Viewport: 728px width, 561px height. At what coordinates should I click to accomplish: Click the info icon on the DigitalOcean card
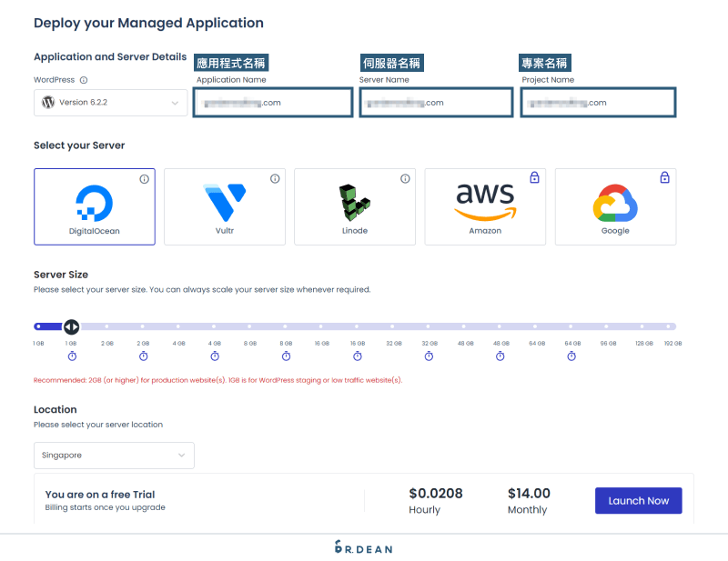coord(144,179)
